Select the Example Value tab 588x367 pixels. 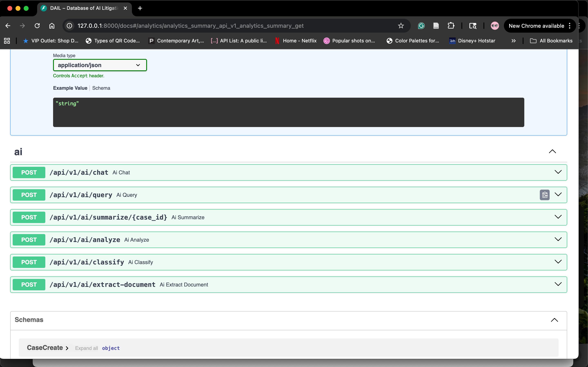pos(70,88)
